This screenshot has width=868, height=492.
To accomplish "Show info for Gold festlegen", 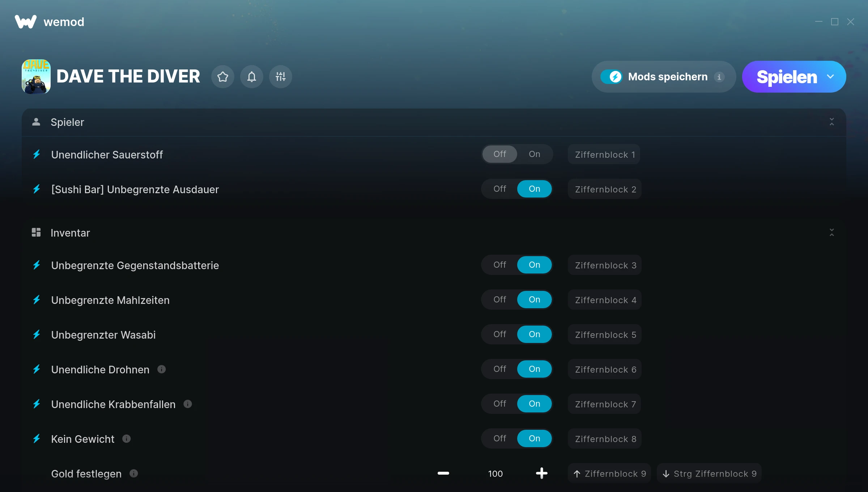I will tap(134, 473).
